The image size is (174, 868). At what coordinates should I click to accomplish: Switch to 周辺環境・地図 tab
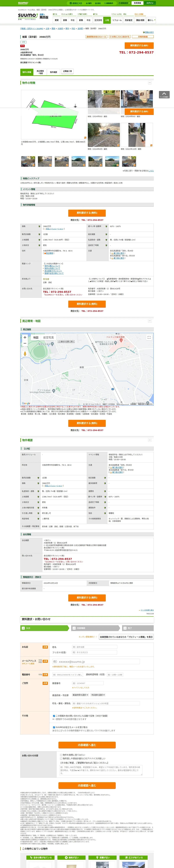point(40,72)
